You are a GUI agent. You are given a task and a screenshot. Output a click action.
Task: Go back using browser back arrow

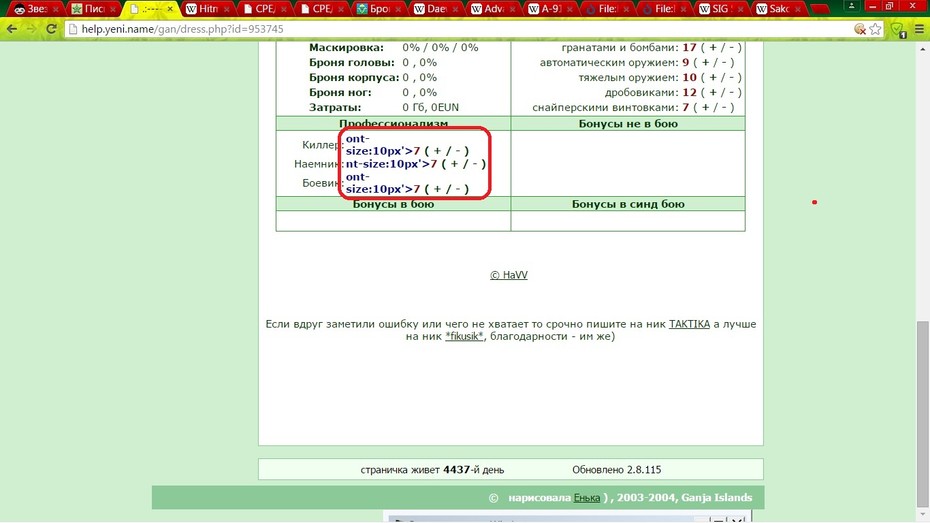pyautogui.click(x=12, y=28)
